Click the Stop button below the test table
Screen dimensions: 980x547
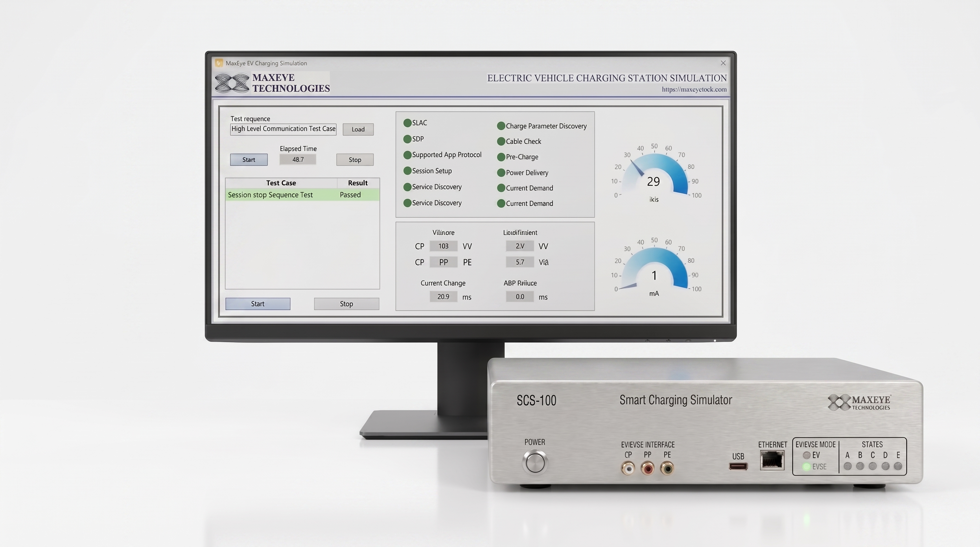point(346,304)
